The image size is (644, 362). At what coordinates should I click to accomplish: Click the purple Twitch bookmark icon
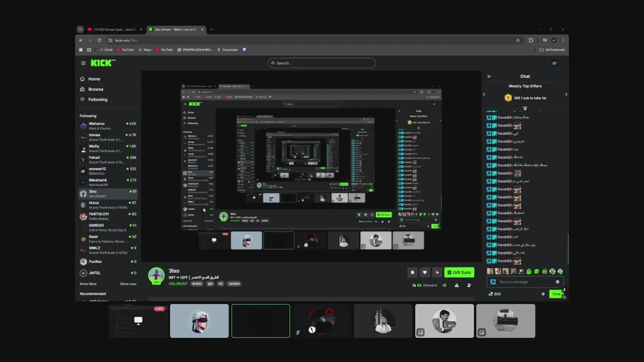click(x=245, y=50)
